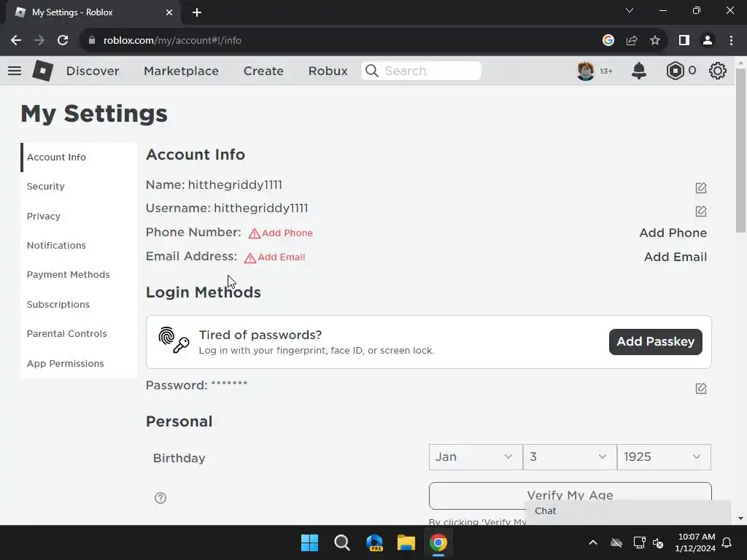Viewport: 747px width, 560px height.
Task: Close the My Settings - Roblox tab
Action: pyautogui.click(x=169, y=12)
